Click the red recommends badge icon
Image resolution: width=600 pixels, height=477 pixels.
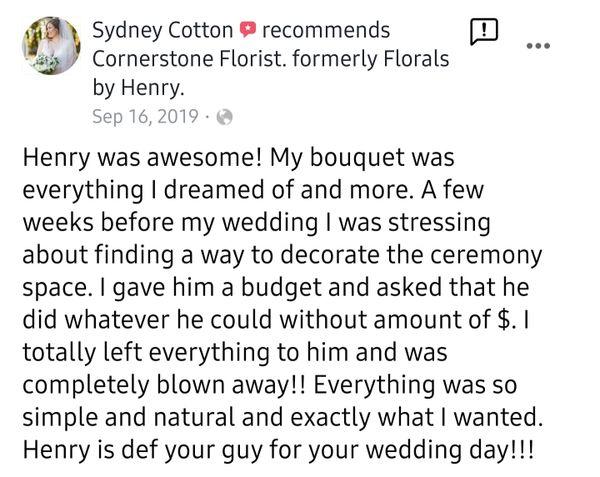[x=247, y=31]
